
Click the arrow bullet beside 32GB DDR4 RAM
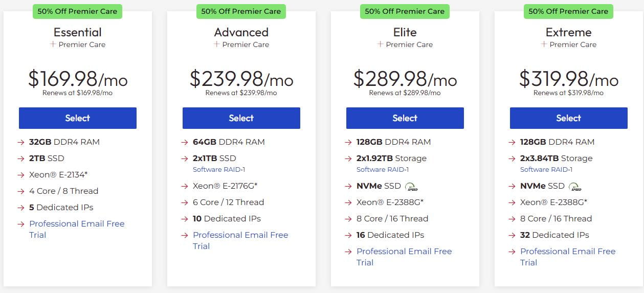coord(21,142)
